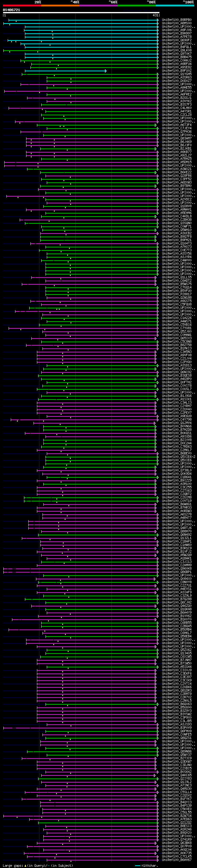Select label UniRef100_A9RFU4

[x=177, y=64]
